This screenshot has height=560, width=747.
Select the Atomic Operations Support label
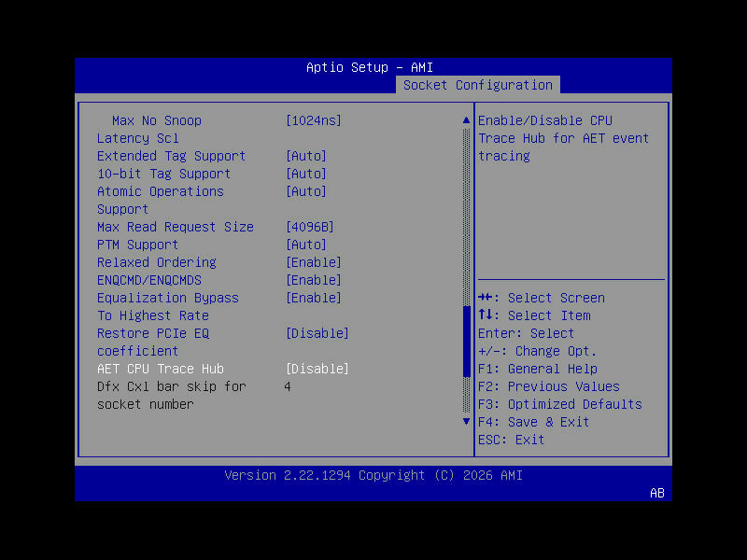(x=161, y=201)
